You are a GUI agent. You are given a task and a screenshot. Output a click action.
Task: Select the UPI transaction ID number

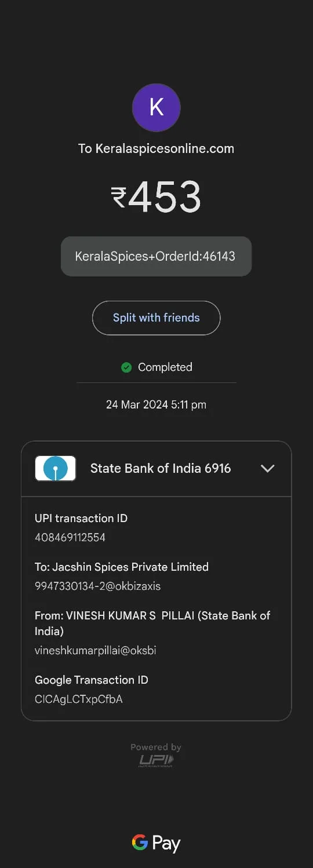point(70,537)
